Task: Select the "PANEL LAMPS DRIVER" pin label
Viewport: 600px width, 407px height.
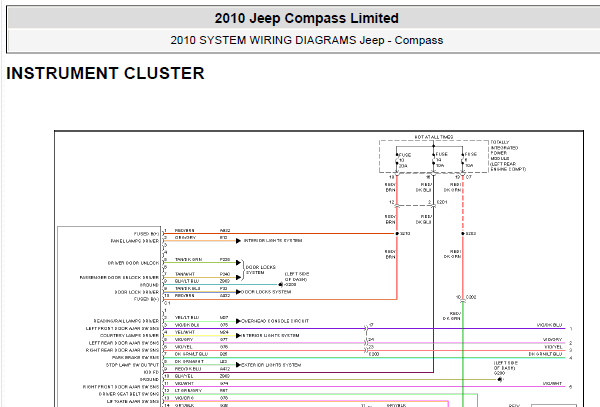Action: click(x=135, y=241)
